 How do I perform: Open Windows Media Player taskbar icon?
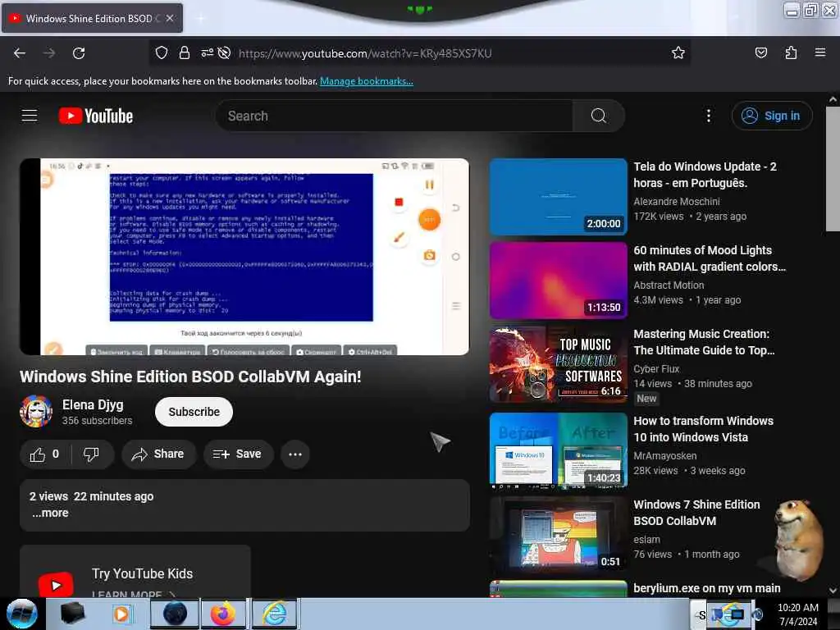(121, 614)
